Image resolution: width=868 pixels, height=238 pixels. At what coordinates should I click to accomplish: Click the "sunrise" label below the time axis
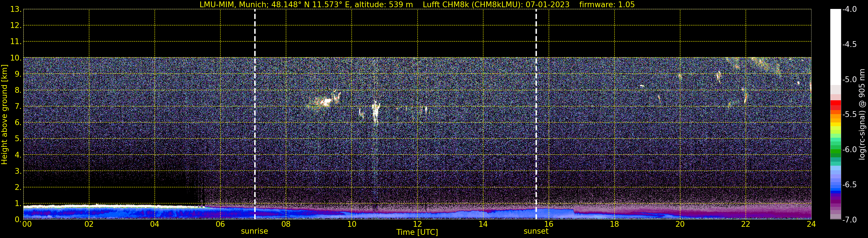point(254,231)
